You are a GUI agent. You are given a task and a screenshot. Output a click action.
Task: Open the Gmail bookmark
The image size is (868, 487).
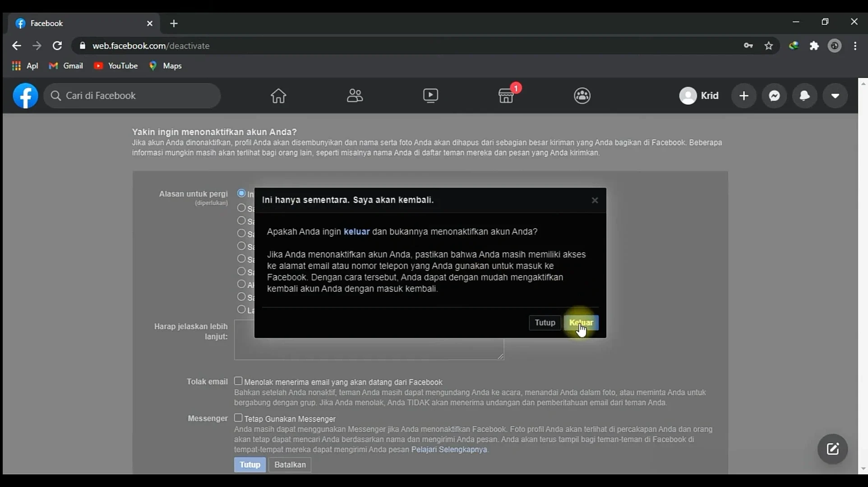(x=66, y=66)
